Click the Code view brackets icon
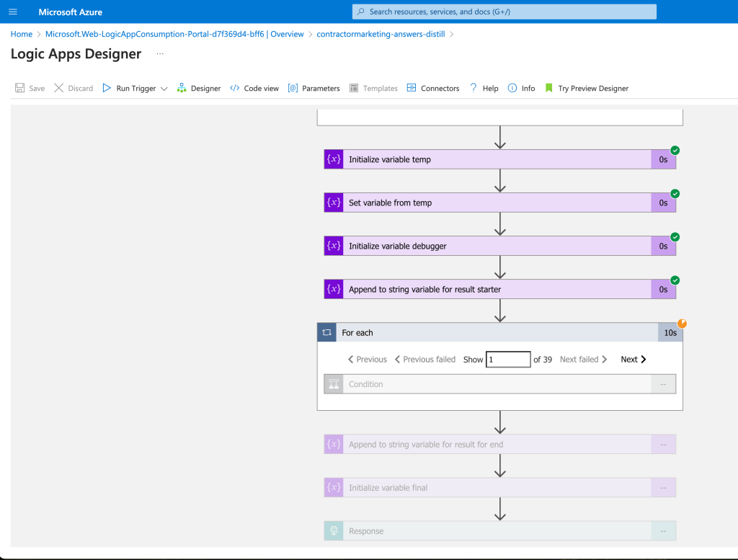The width and height of the screenshot is (738, 560). (234, 88)
